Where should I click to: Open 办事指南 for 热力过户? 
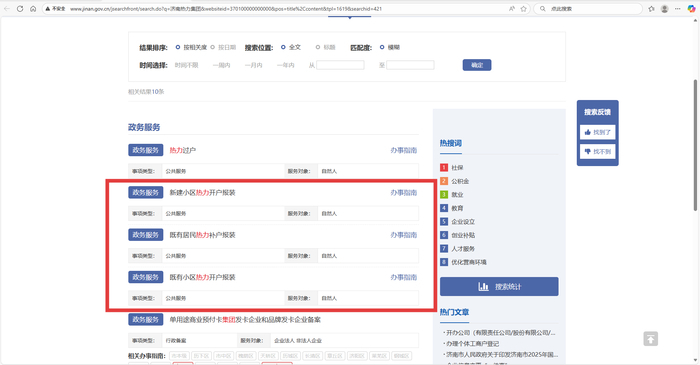404,150
